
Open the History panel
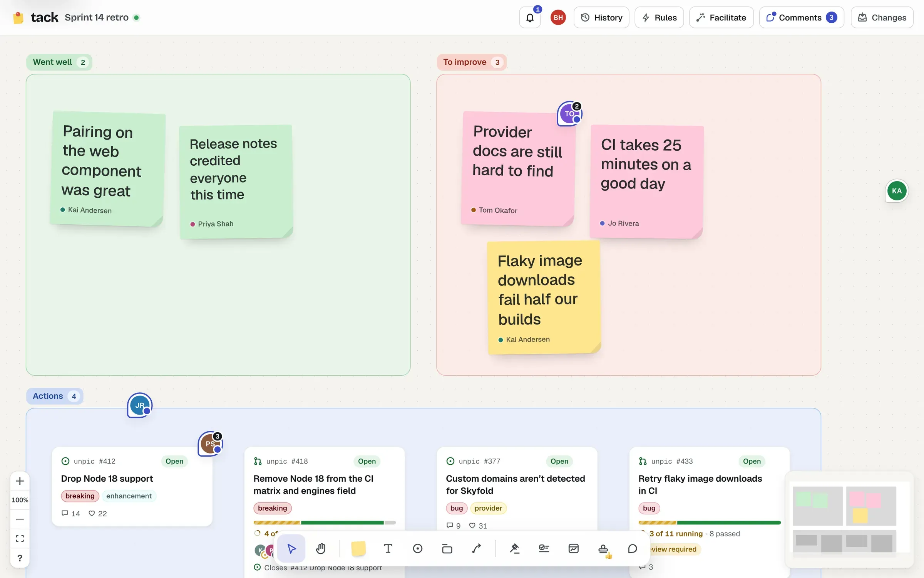[x=601, y=17]
